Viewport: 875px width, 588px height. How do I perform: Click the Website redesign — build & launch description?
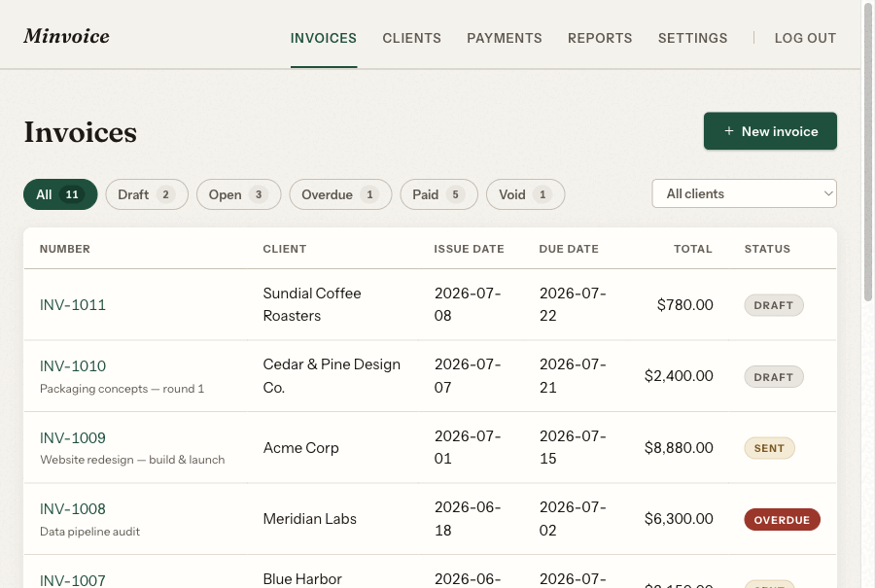[x=132, y=460]
